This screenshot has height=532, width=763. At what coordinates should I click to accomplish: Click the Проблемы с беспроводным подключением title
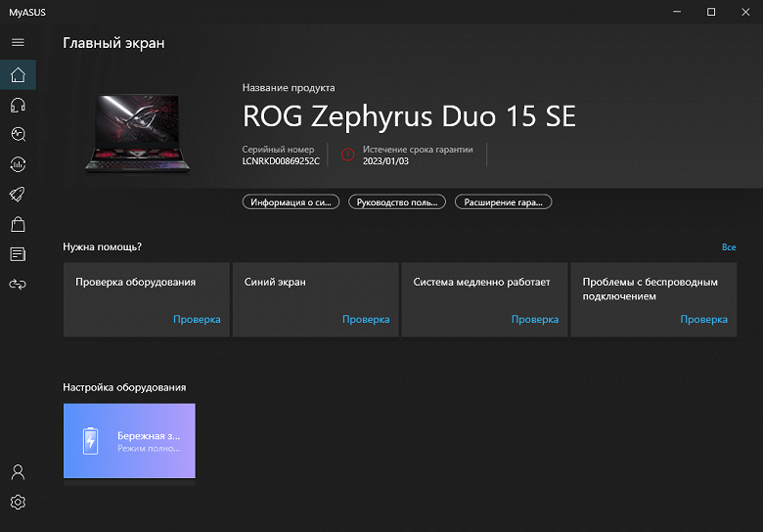(x=651, y=288)
